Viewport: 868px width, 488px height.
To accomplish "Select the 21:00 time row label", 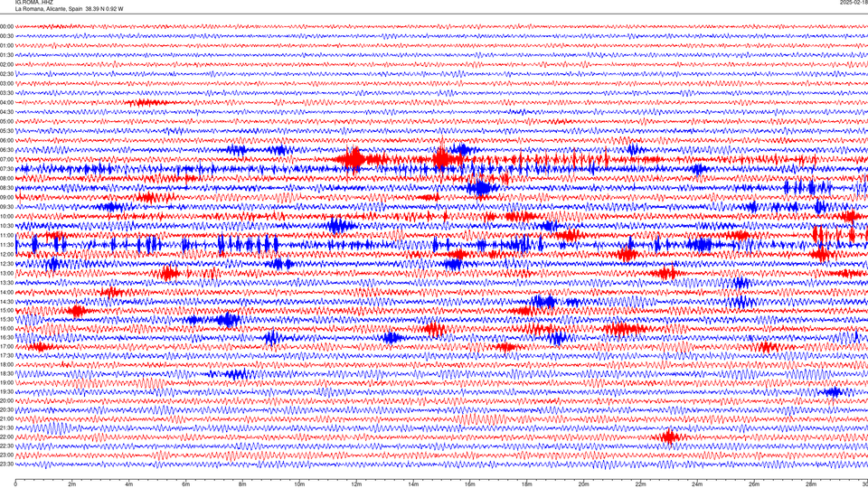I will (x=6, y=418).
